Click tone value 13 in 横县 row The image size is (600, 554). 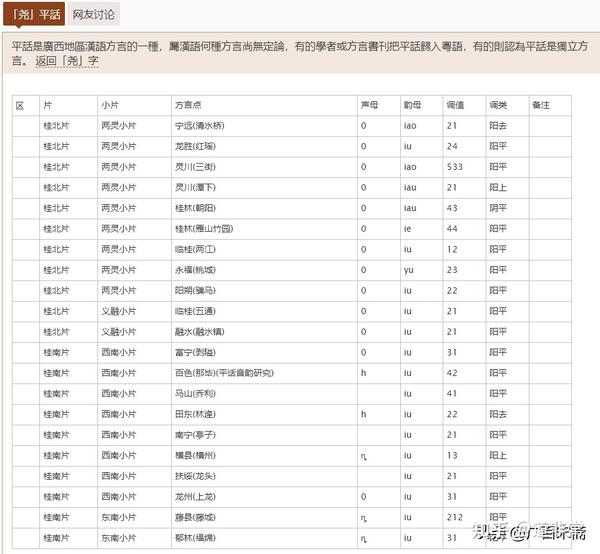(x=452, y=456)
